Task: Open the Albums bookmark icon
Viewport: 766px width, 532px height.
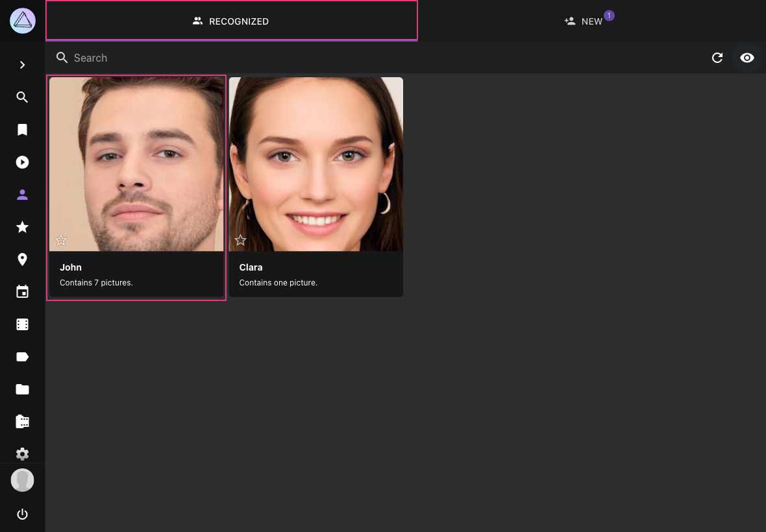Action: (23, 130)
